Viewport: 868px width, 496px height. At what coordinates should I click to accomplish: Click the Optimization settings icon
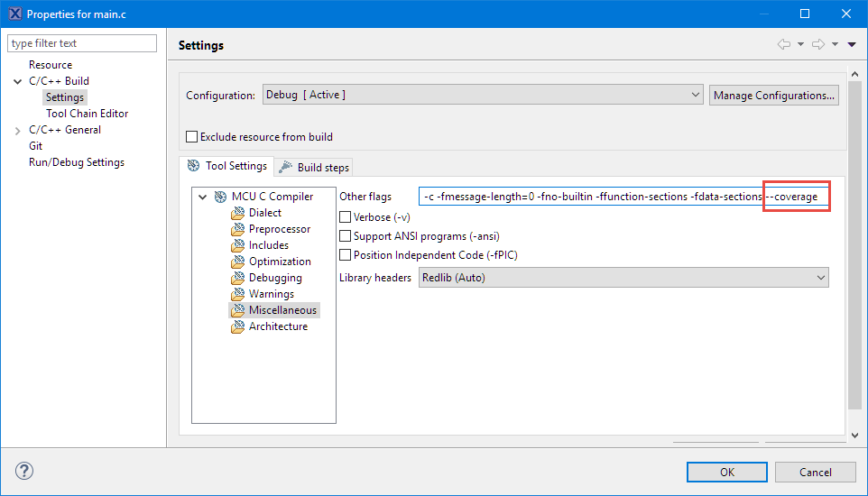(x=237, y=262)
